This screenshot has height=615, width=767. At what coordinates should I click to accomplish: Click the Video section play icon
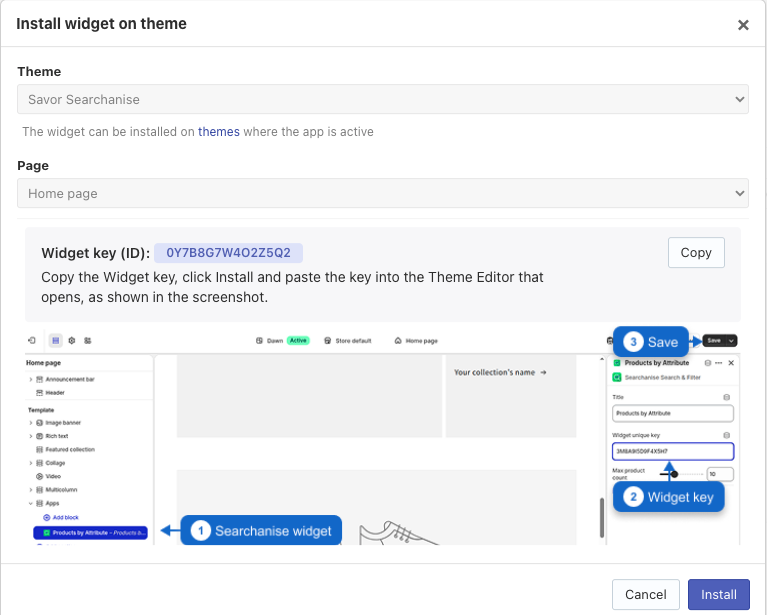tap(40, 476)
